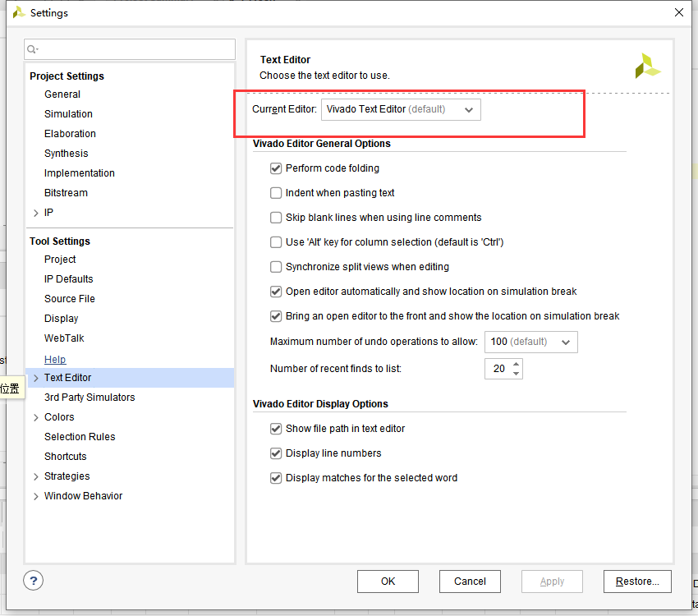698x616 pixels.
Task: Increase the recent finds number
Action: point(516,364)
